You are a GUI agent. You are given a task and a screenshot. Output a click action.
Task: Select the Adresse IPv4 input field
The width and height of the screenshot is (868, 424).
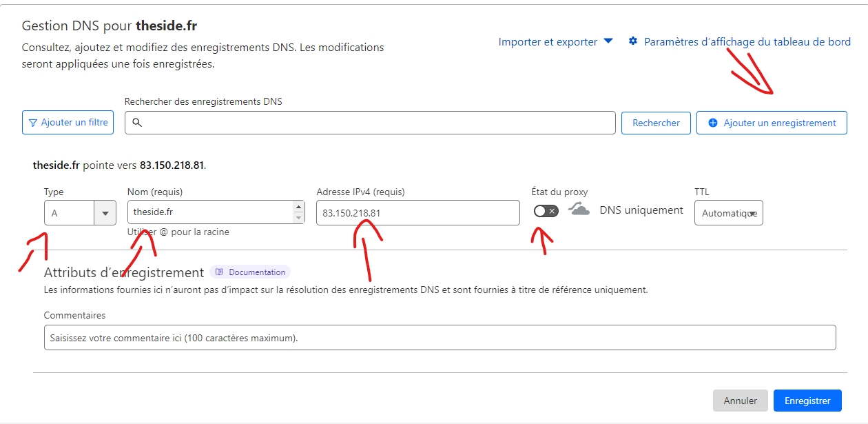click(x=417, y=213)
